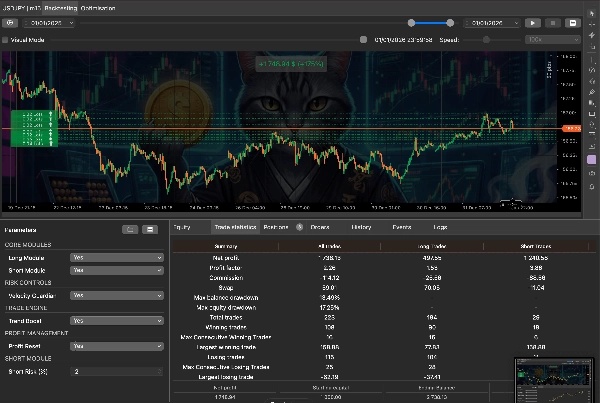
Task: Switch to the Backtesting tab
Action: pyautogui.click(x=60, y=8)
